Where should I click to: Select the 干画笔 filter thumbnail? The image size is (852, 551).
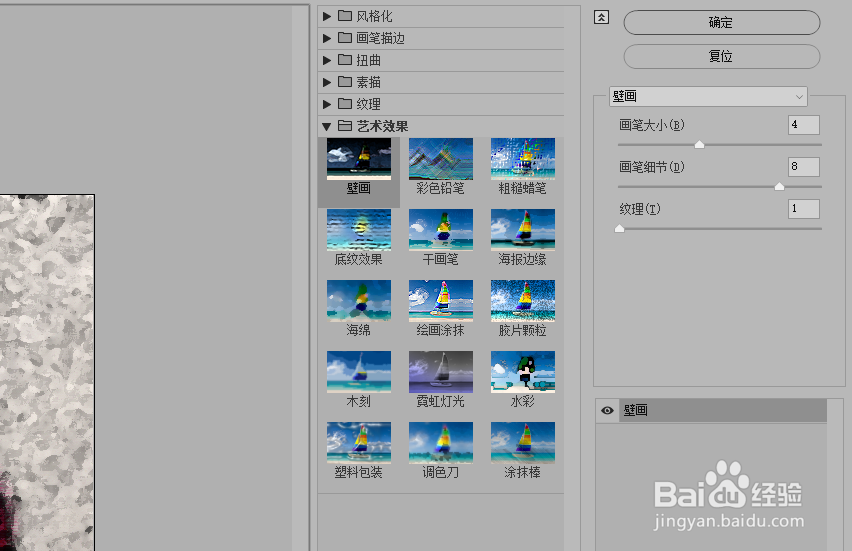(441, 230)
